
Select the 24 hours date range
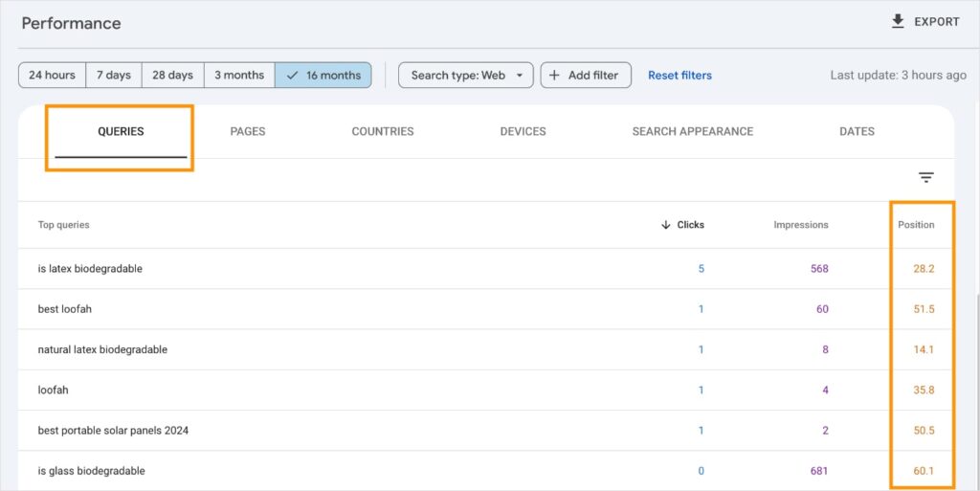point(52,75)
